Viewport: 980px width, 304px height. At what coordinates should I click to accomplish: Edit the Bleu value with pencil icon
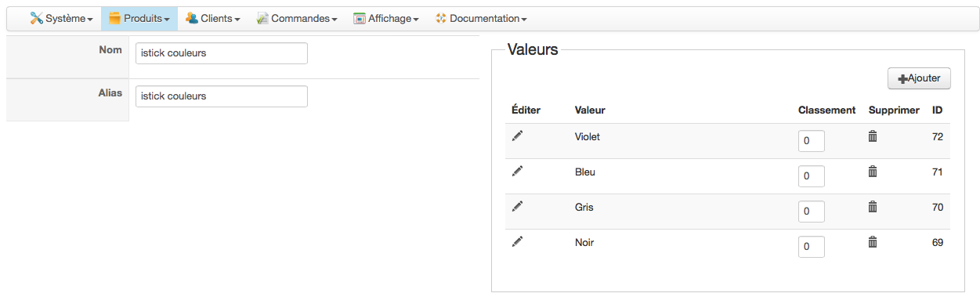pyautogui.click(x=517, y=171)
